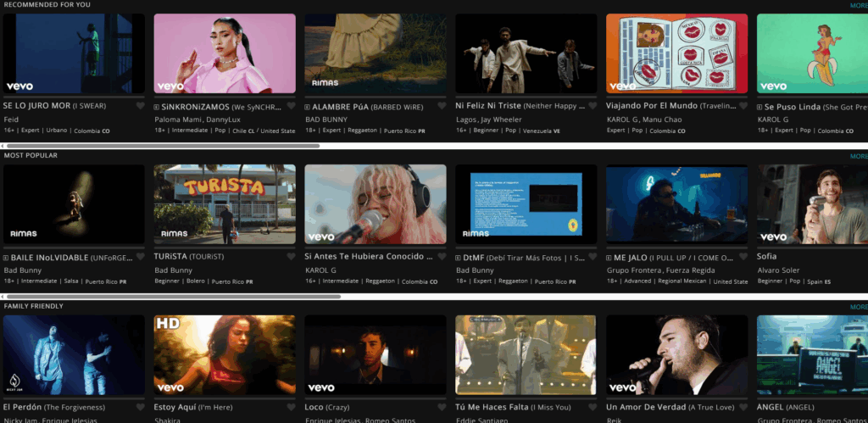Open pink Paloma Mami video thumbnail

[x=225, y=53]
